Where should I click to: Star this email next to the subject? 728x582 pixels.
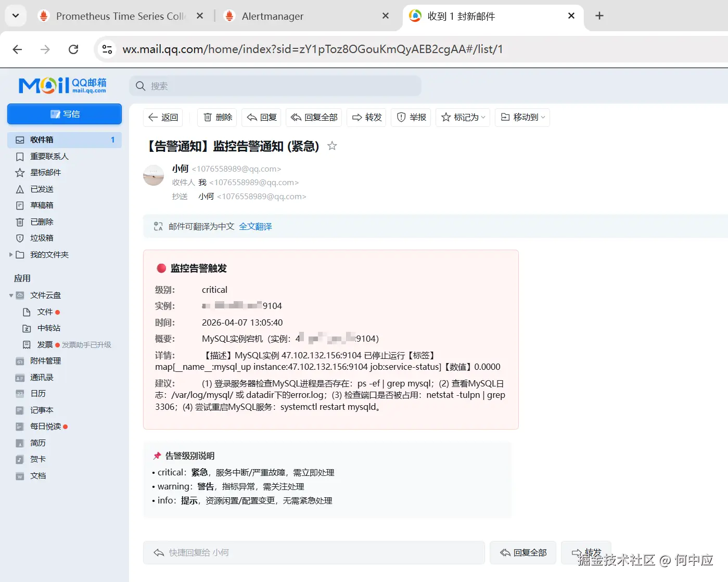coord(332,146)
